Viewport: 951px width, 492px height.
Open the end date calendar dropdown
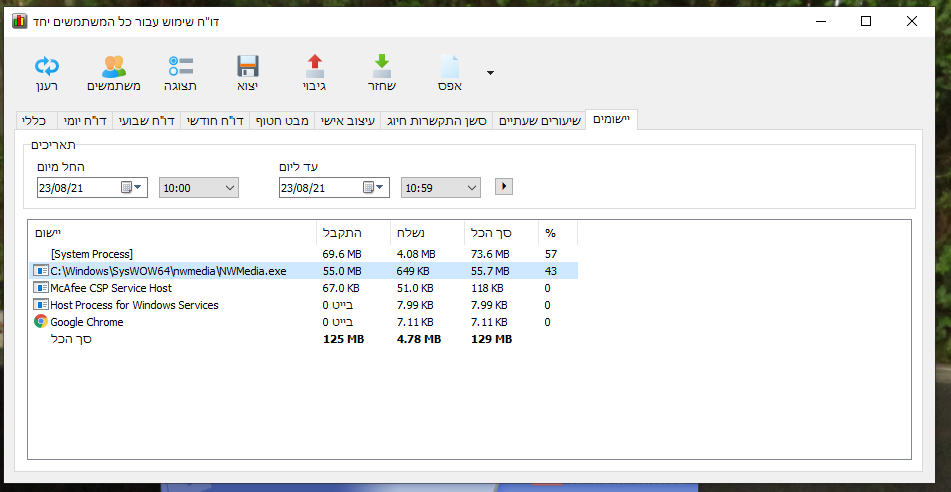[x=374, y=187]
